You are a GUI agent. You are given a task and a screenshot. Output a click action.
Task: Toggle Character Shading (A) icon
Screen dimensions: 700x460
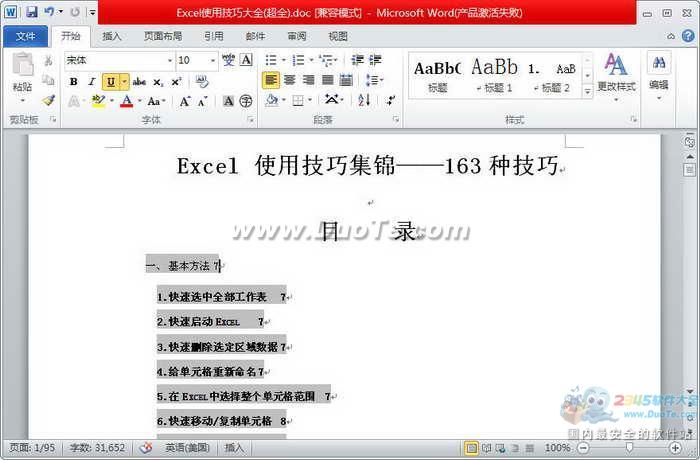(228, 101)
